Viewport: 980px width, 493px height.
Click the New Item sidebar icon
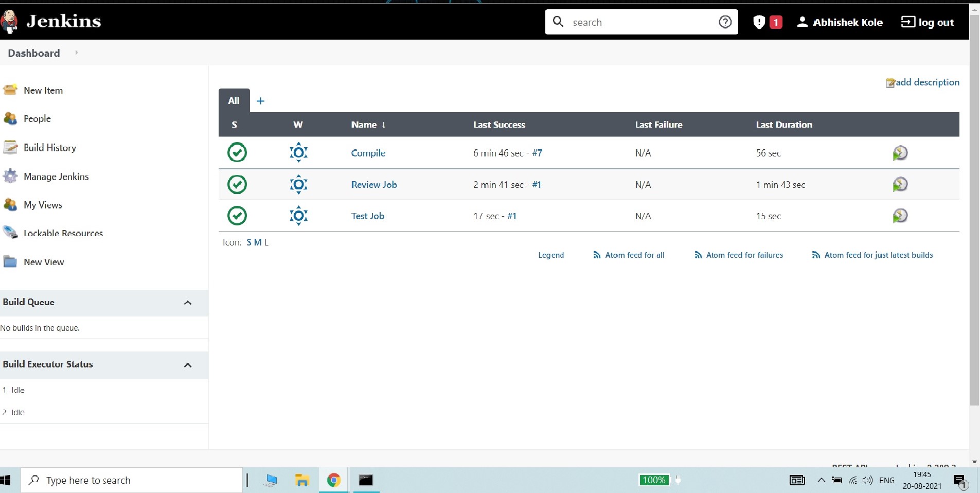point(10,90)
